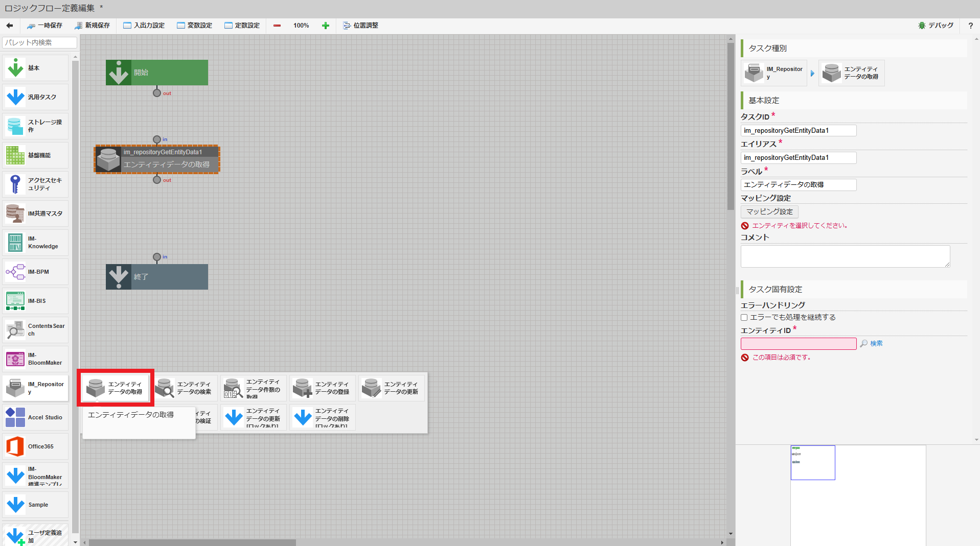Select the エンティティデータ件数の取得 task icon
This screenshot has width=980, height=546.
(x=253, y=388)
